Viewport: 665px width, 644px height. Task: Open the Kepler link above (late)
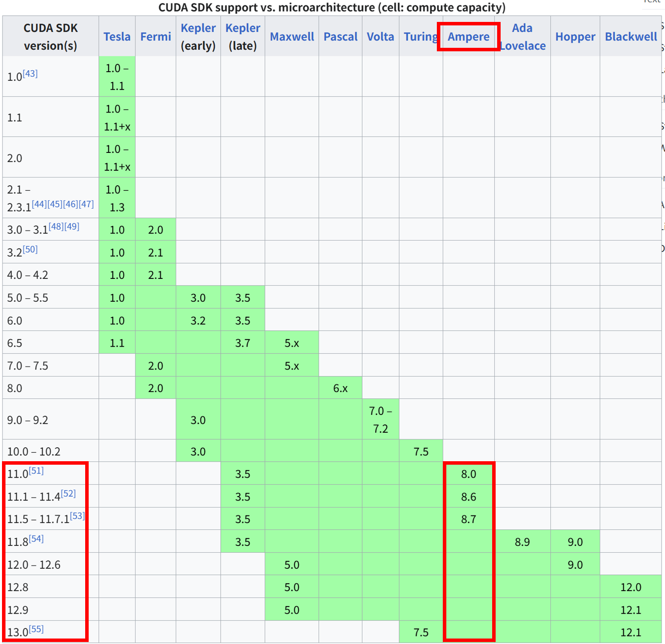click(243, 28)
